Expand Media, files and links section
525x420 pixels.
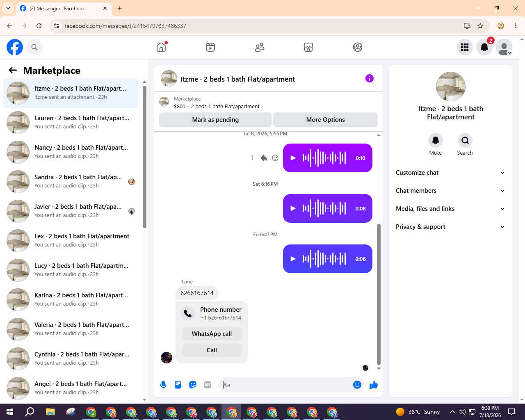[x=450, y=209]
